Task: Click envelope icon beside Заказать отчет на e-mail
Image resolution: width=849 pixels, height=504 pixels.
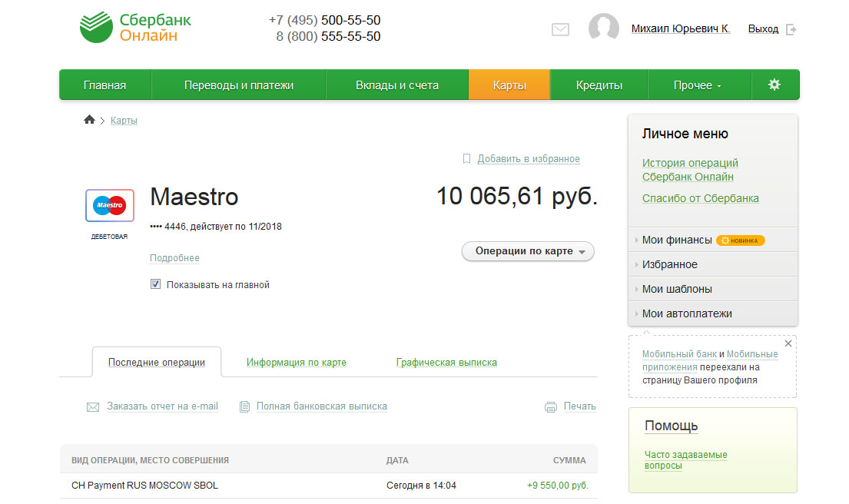Action: coord(93,407)
